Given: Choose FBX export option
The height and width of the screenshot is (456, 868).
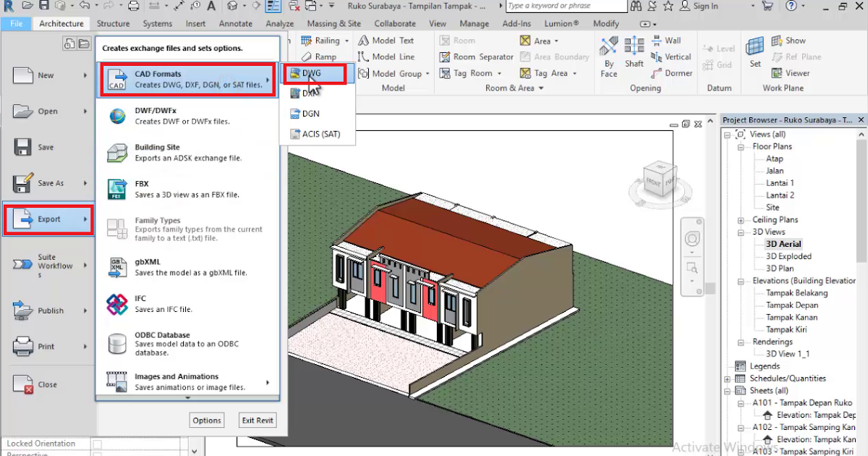Looking at the screenshot, I should point(187,190).
